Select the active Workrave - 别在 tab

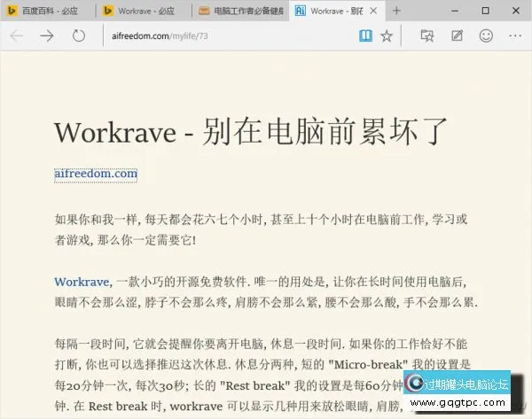click(337, 11)
